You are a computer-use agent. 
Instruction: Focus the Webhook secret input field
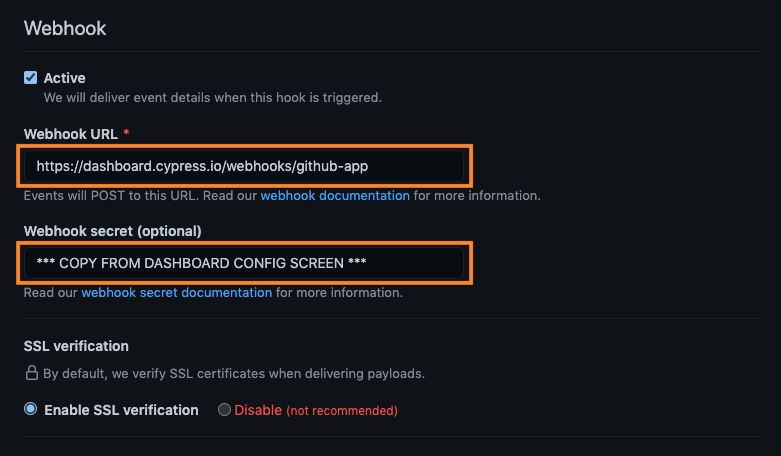pyautogui.click(x=244, y=263)
